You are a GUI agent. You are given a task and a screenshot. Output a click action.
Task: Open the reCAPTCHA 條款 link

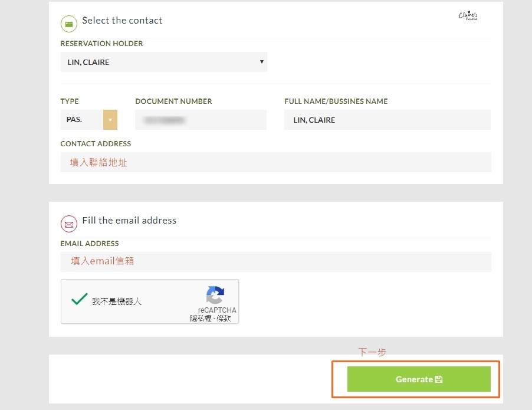(224, 319)
